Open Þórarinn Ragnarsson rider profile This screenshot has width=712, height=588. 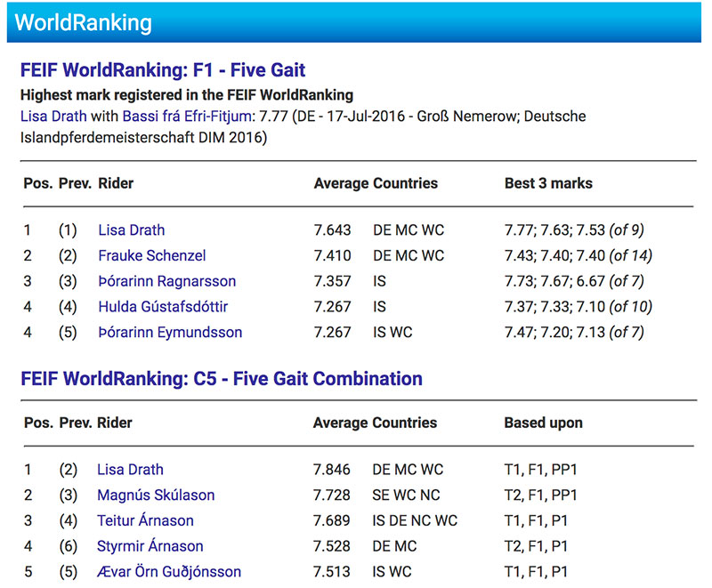166,281
